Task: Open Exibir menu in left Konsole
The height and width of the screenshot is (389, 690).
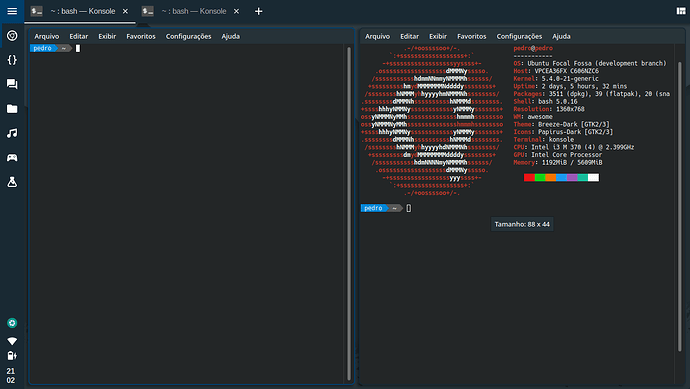Action: point(107,37)
